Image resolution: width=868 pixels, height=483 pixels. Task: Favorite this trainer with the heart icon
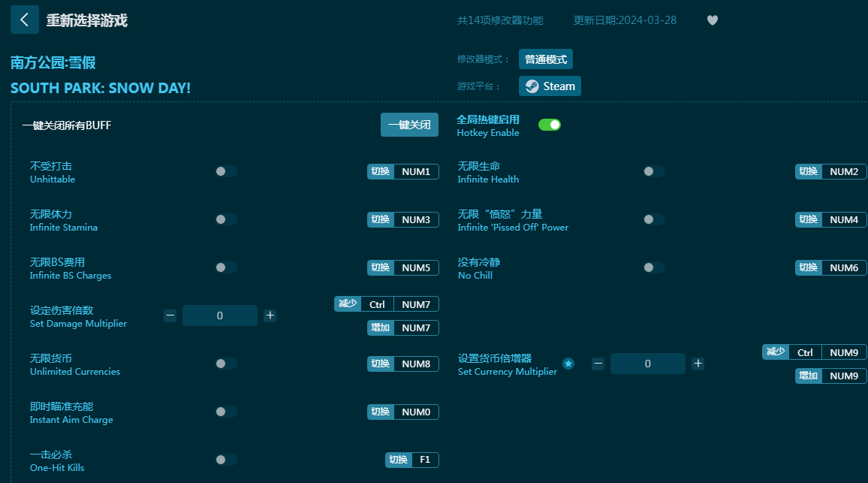pos(713,20)
